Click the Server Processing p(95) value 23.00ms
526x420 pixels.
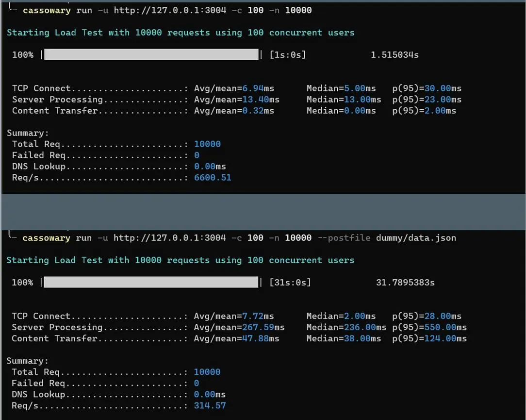tap(443, 100)
